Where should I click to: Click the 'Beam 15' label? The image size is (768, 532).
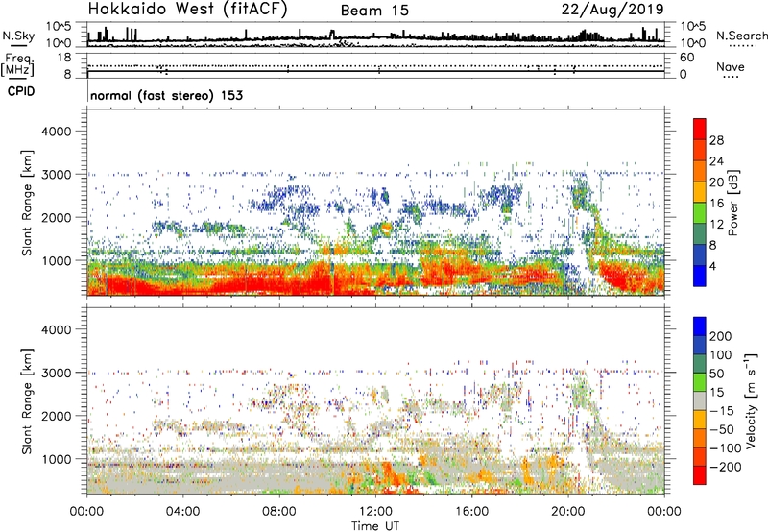tap(374, 11)
